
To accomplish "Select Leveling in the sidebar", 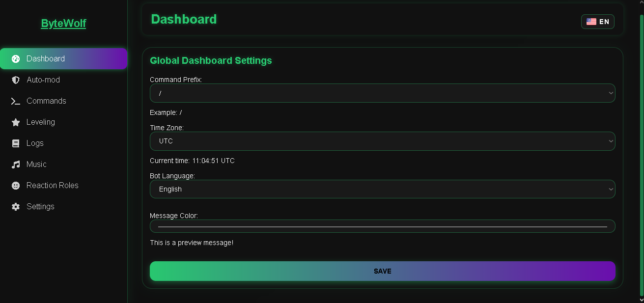I will click(41, 122).
